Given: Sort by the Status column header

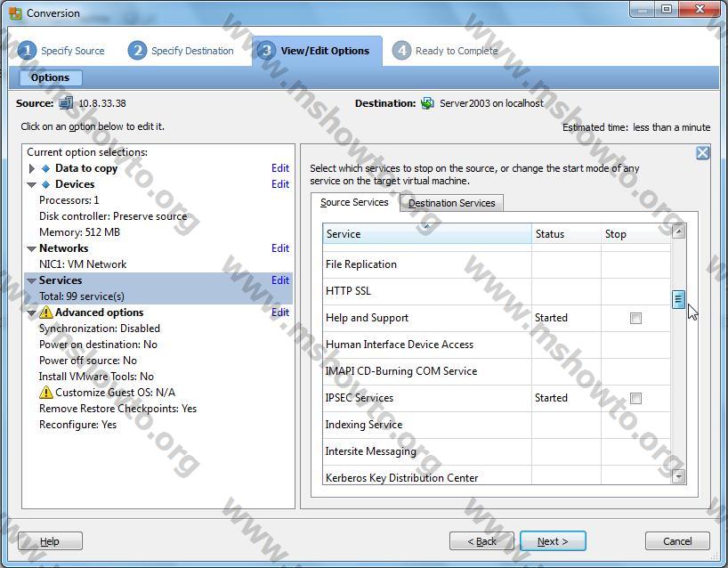Looking at the screenshot, I should (566, 234).
